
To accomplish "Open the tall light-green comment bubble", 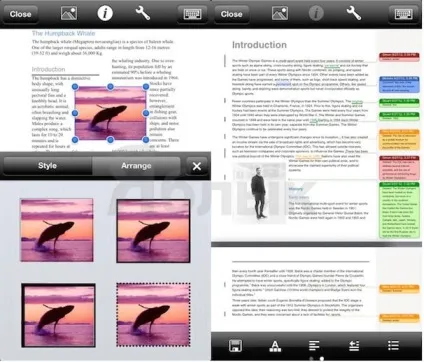I will [x=399, y=210].
